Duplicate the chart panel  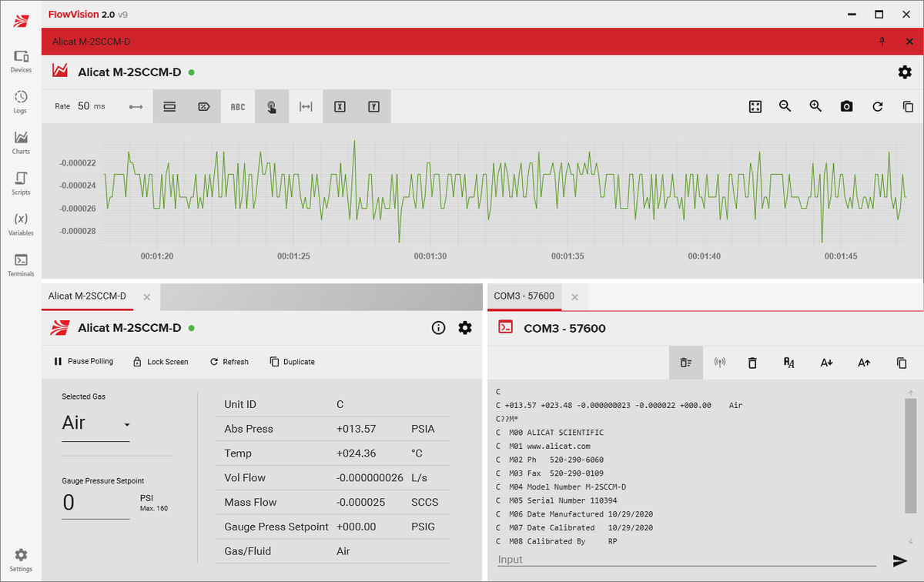click(x=908, y=107)
